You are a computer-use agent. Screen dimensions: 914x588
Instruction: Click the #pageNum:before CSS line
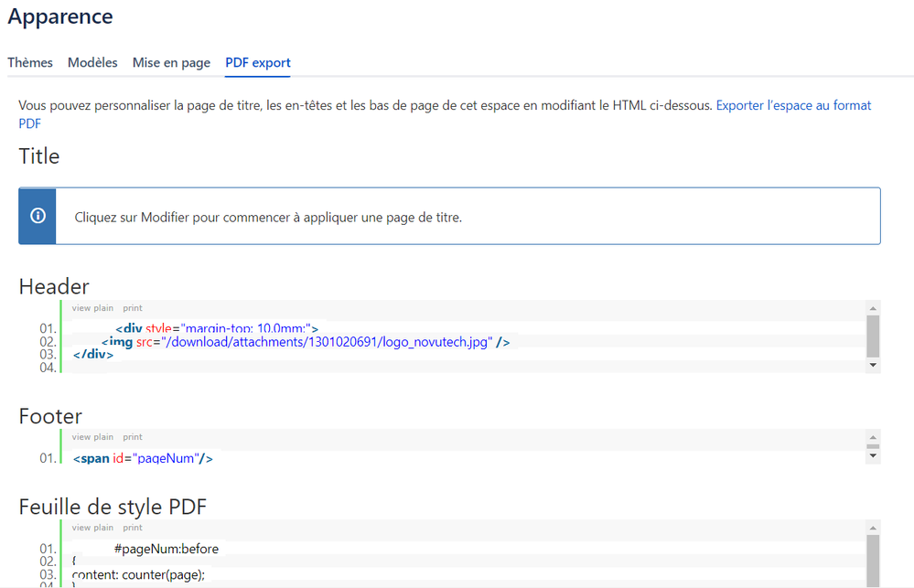coord(167,549)
